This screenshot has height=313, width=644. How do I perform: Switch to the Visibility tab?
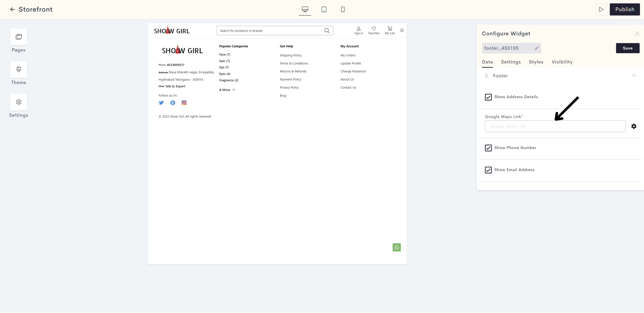pos(562,62)
